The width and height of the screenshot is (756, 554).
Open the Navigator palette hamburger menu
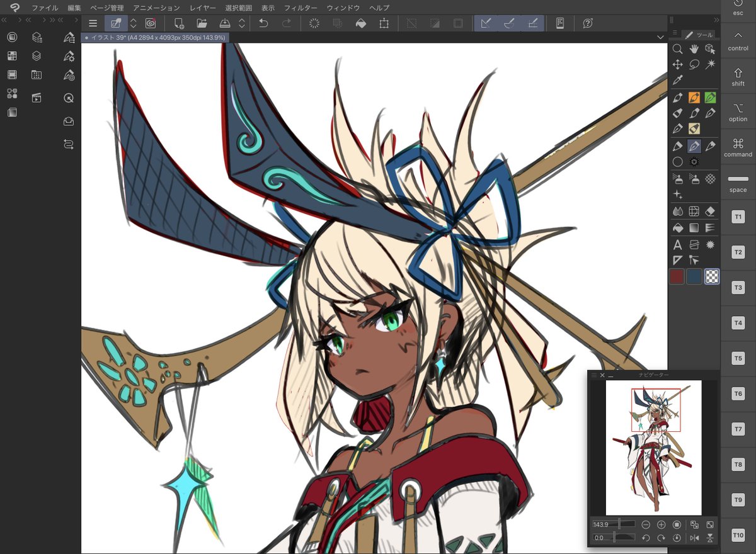594,375
